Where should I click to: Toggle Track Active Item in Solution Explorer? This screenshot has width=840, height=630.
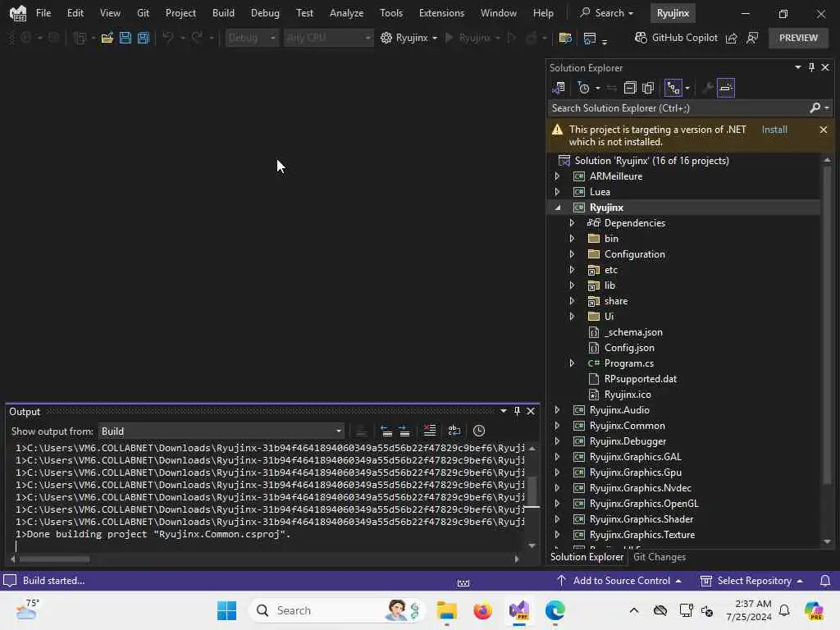[673, 88]
